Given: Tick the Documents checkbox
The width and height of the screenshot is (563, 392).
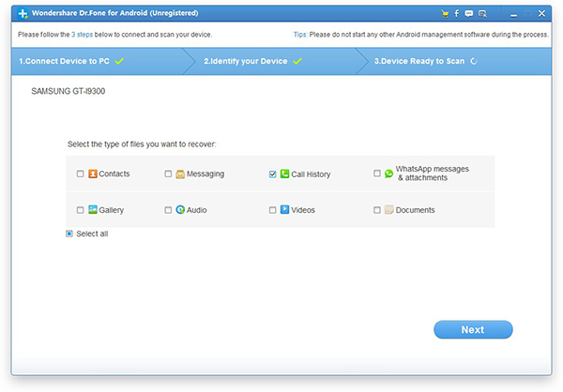Looking at the screenshot, I should 376,210.
